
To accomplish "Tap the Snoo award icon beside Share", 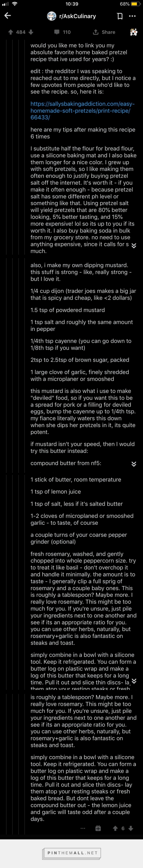I will tap(133, 32).
